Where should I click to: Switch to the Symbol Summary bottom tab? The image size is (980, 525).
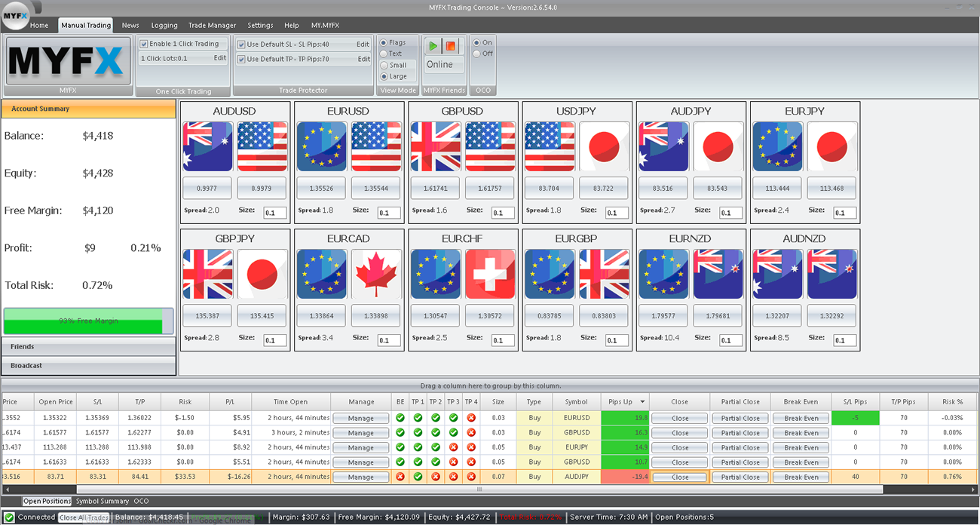(x=103, y=501)
